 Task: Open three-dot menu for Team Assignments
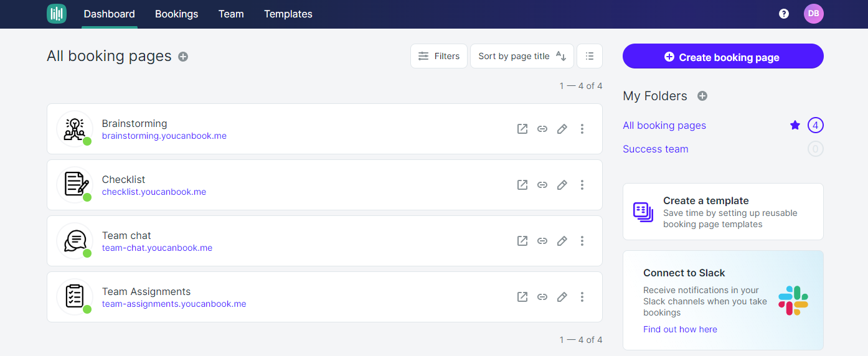click(x=582, y=297)
